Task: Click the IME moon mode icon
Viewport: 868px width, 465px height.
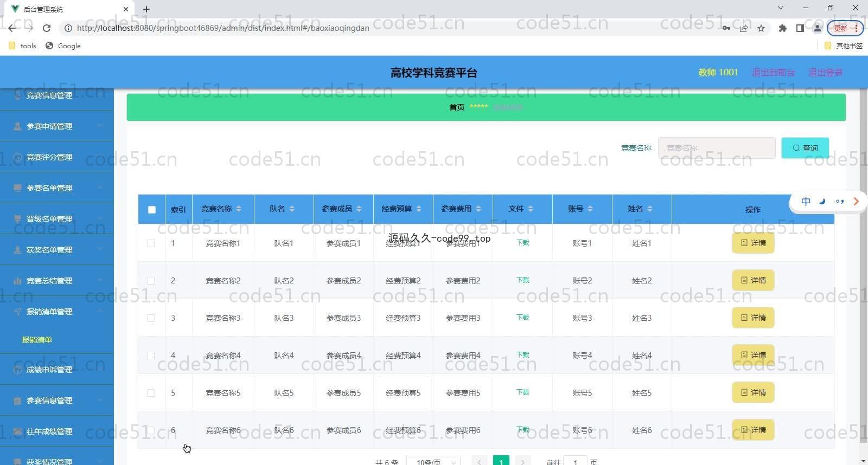Action: [x=822, y=202]
